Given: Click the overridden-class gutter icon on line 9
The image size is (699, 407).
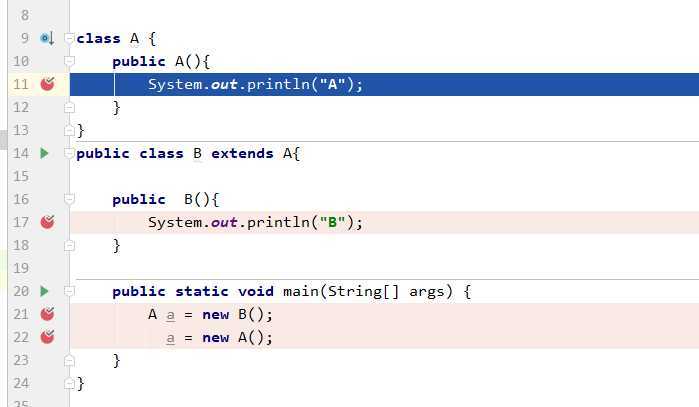Looking at the screenshot, I should pos(47,38).
